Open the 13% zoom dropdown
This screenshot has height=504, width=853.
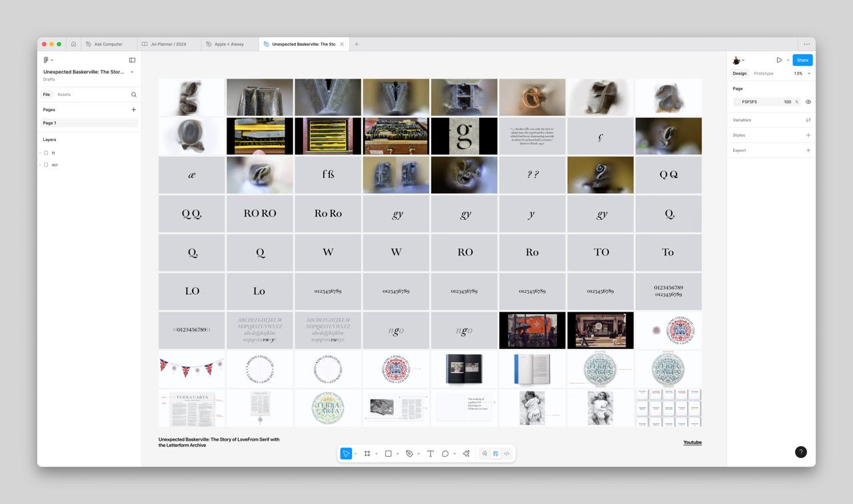pyautogui.click(x=802, y=73)
